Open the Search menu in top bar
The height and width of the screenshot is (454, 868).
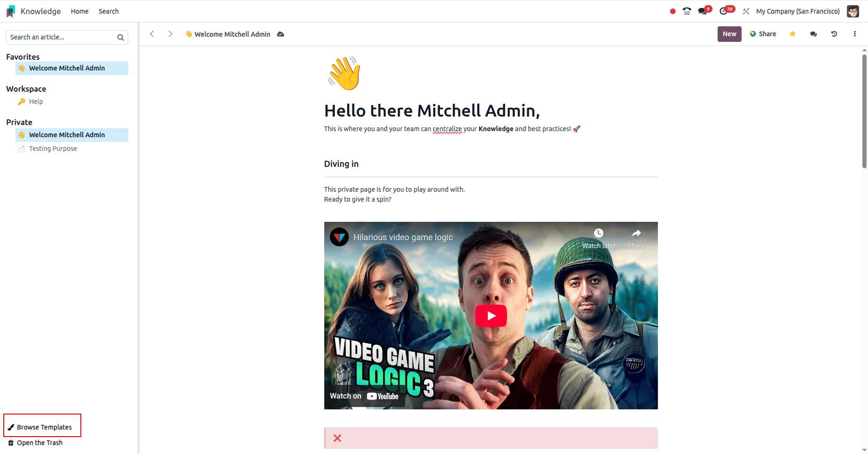click(x=109, y=11)
